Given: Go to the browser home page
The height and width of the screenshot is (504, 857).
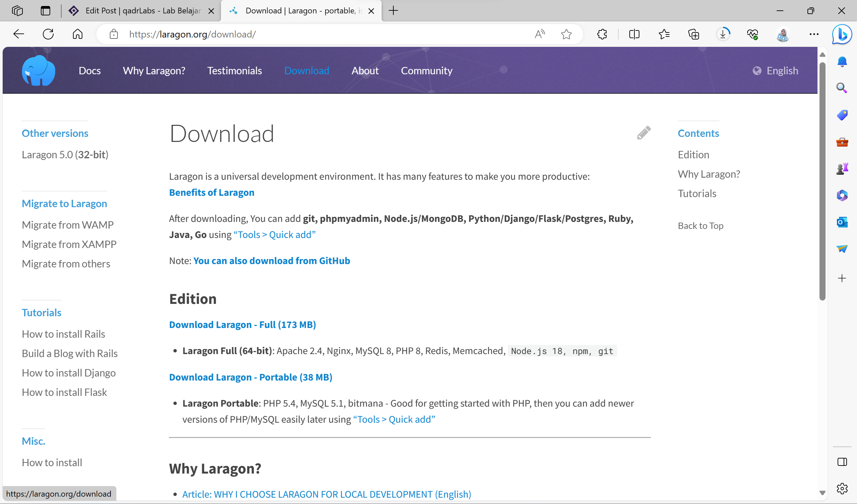Looking at the screenshot, I should (x=78, y=34).
